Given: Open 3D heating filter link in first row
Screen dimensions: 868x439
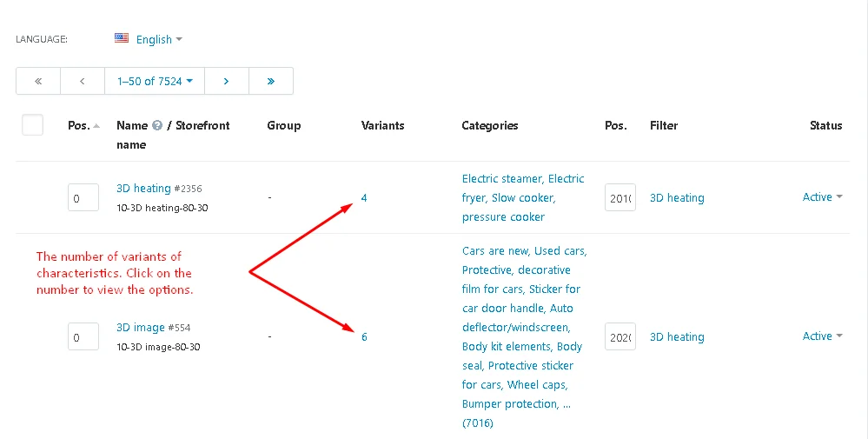Looking at the screenshot, I should (x=677, y=198).
